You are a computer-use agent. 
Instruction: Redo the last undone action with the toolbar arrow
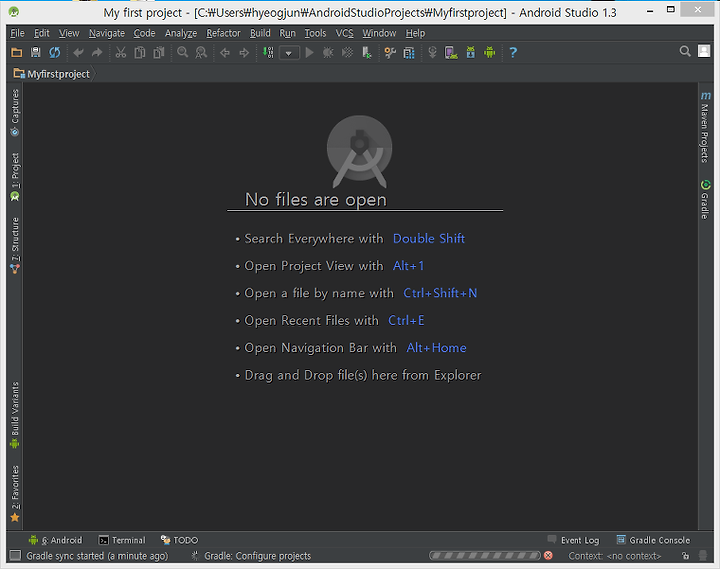pyautogui.click(x=97, y=53)
